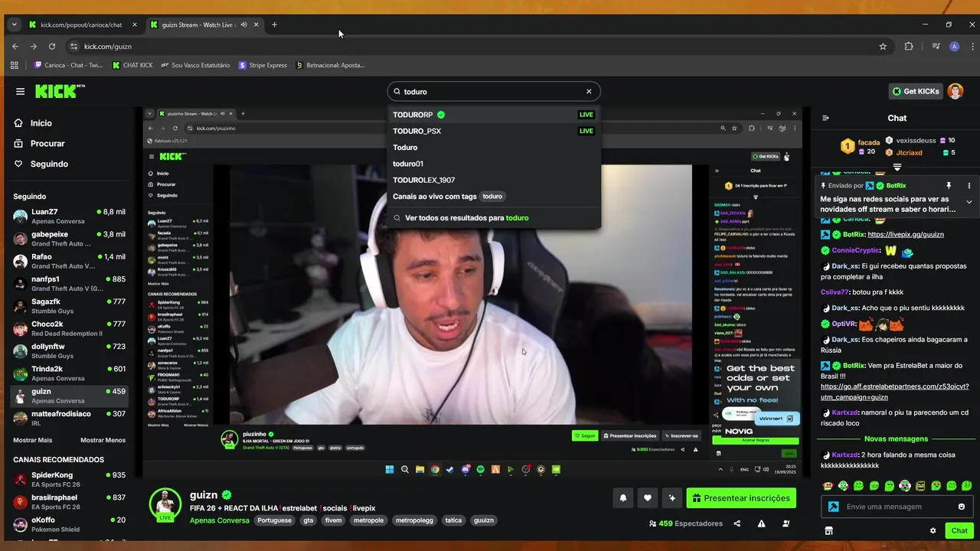Screen dimensions: 980x551
Task: Open dollynftw followed channel
Action: [x=69, y=350]
